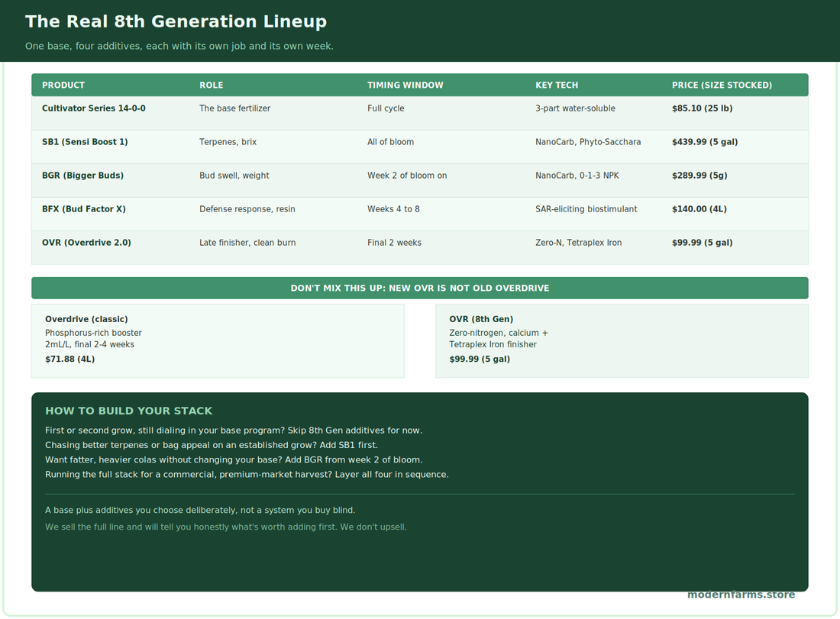Click the 'We don't upsell' sentence
The width and height of the screenshot is (840, 619).
tap(373, 527)
